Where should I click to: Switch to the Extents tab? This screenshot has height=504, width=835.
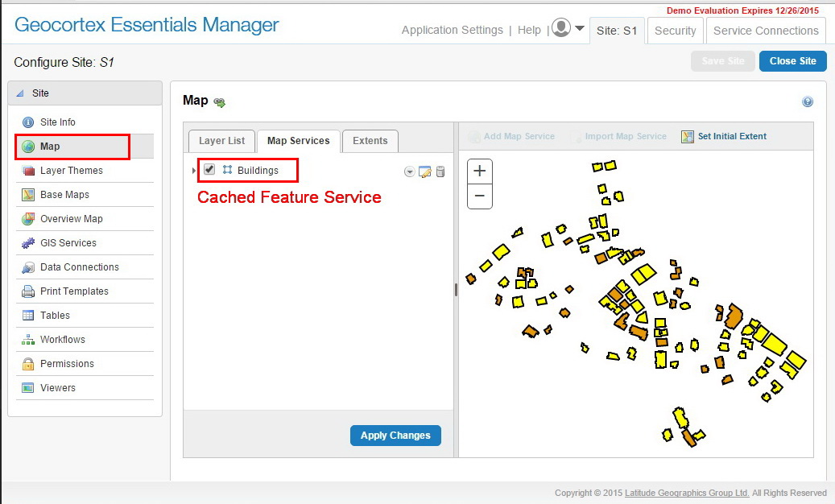click(x=370, y=141)
